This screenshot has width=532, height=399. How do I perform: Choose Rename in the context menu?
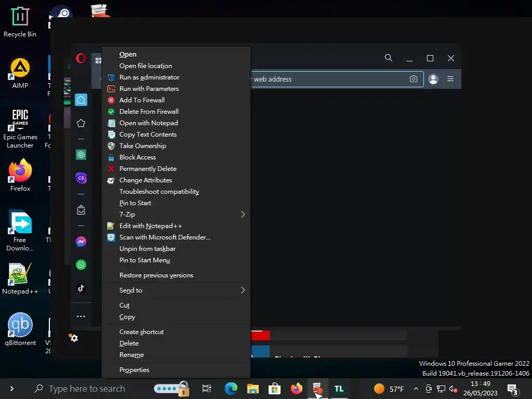[x=176, y=355]
